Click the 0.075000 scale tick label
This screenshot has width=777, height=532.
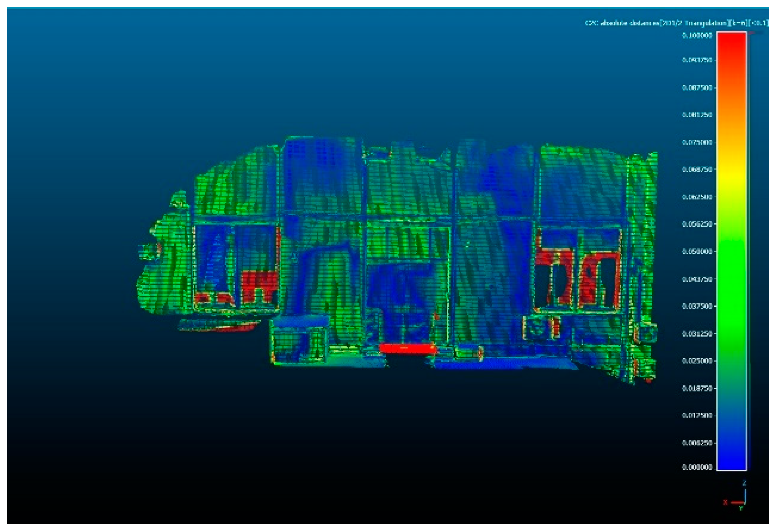click(697, 142)
